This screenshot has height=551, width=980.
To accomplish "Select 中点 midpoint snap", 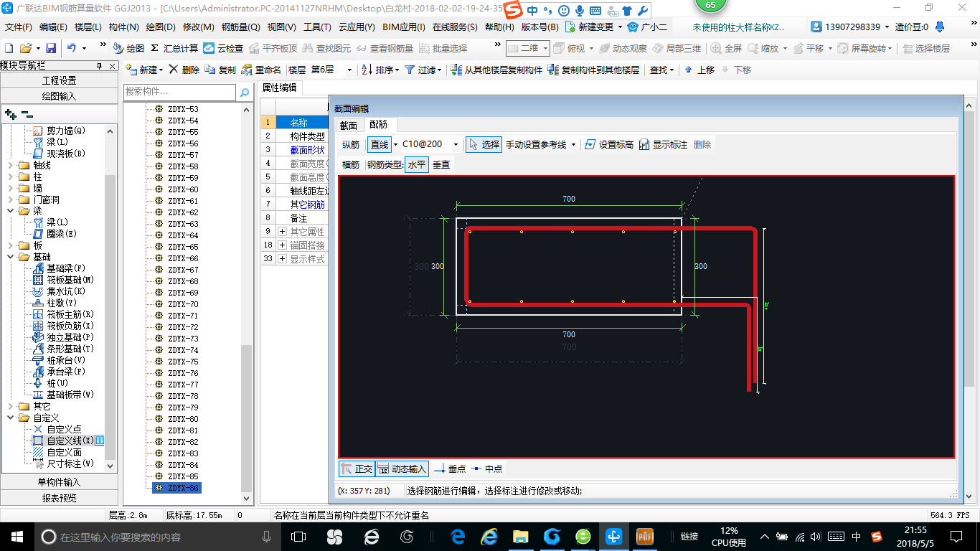I will [x=486, y=468].
